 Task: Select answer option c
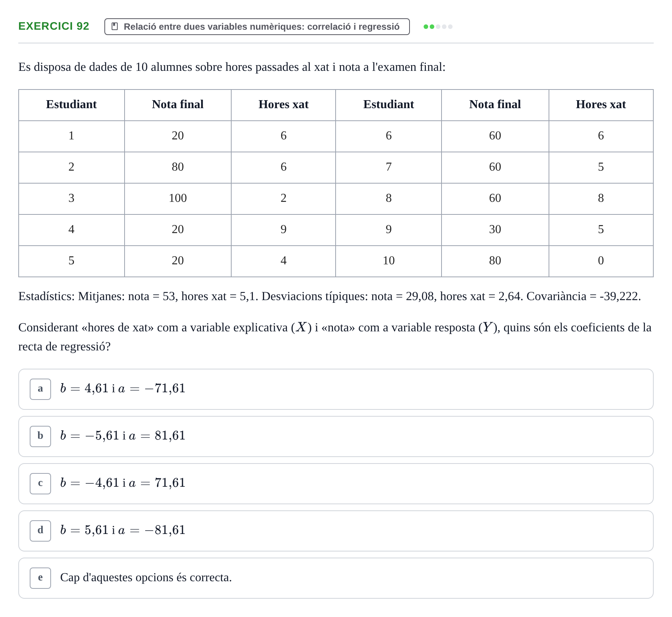336,484
